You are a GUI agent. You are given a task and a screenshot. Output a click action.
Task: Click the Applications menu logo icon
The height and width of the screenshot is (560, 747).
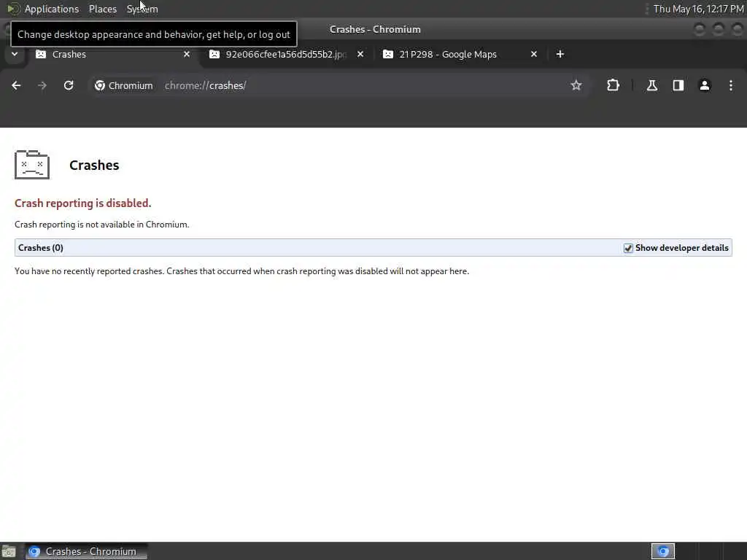click(13, 9)
